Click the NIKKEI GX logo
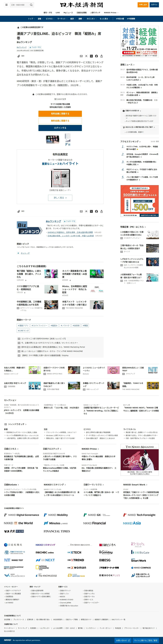This screenshot has height=644, width=163. point(97,515)
